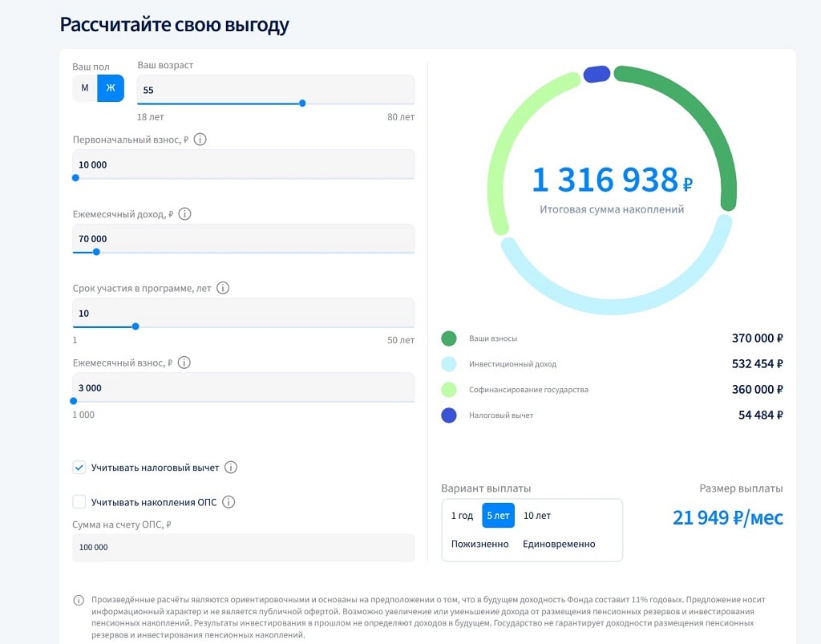This screenshot has height=644, width=821.
Task: Click the initial contribution field 10 000
Action: pos(244,164)
